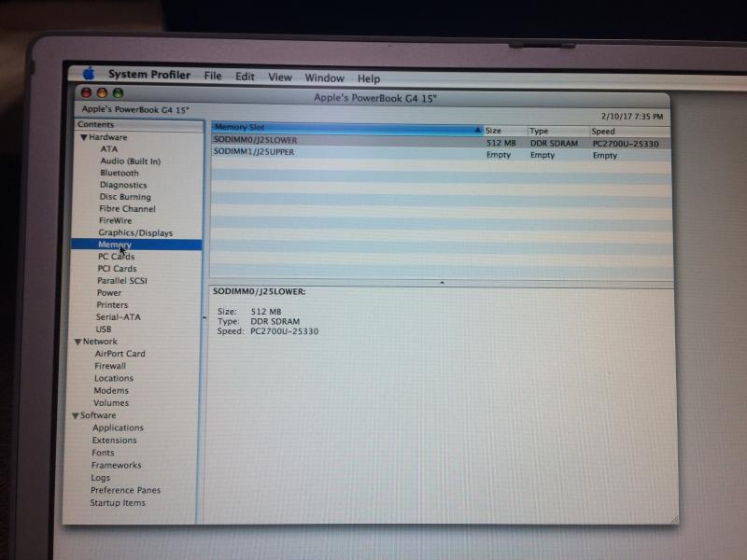Select Bluetooth in the Hardware list

tap(120, 173)
